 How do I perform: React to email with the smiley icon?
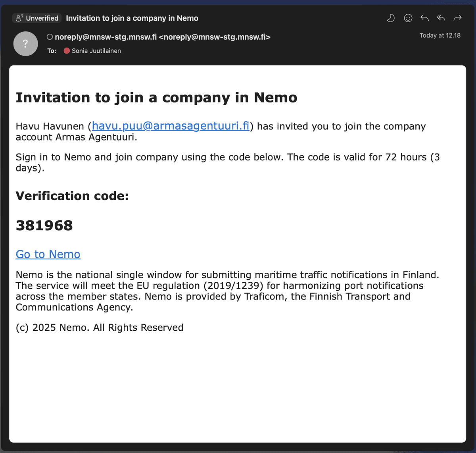[408, 18]
